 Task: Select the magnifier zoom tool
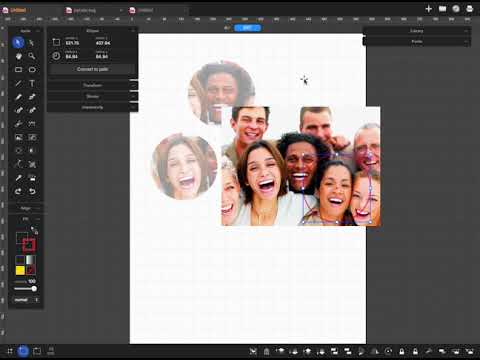tap(32, 56)
